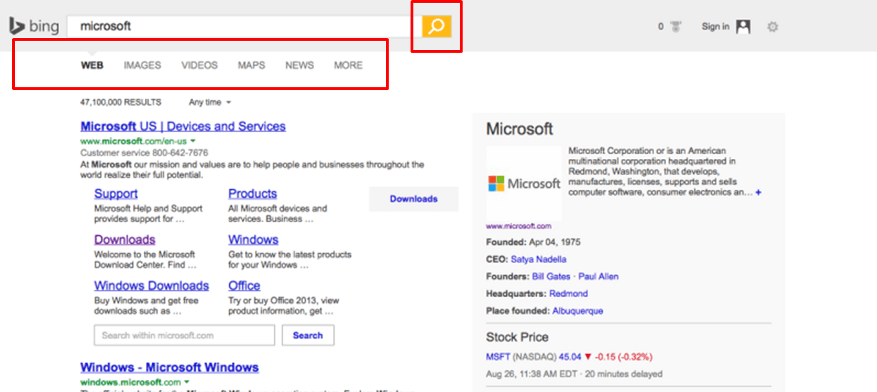Focus the Search within microsoft.com field
Image resolution: width=877 pixels, height=392 pixels.
(185, 336)
